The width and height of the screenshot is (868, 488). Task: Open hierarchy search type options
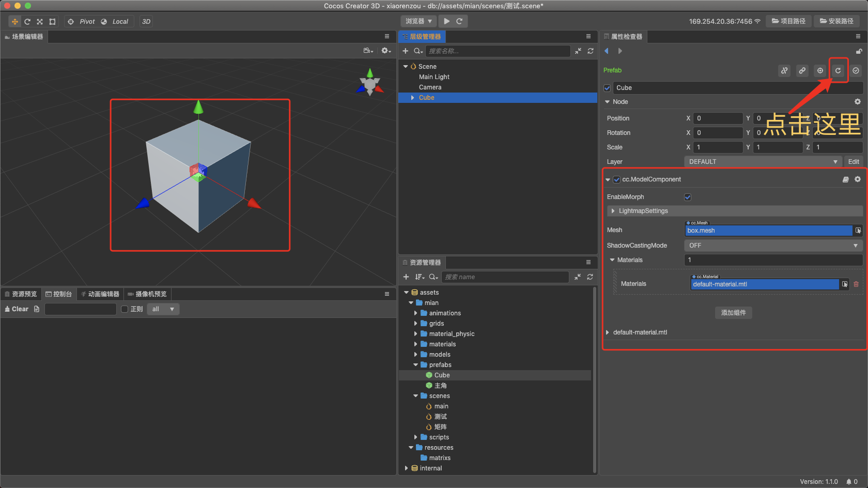click(x=419, y=51)
